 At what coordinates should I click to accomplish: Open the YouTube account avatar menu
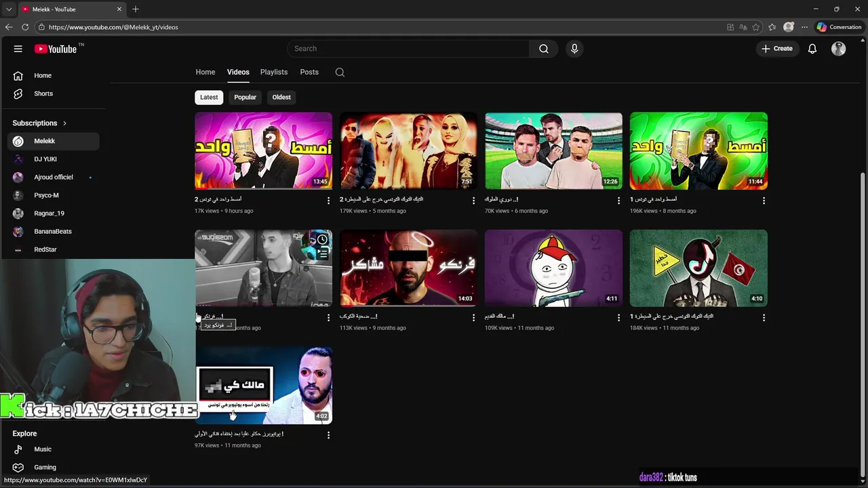click(x=839, y=49)
